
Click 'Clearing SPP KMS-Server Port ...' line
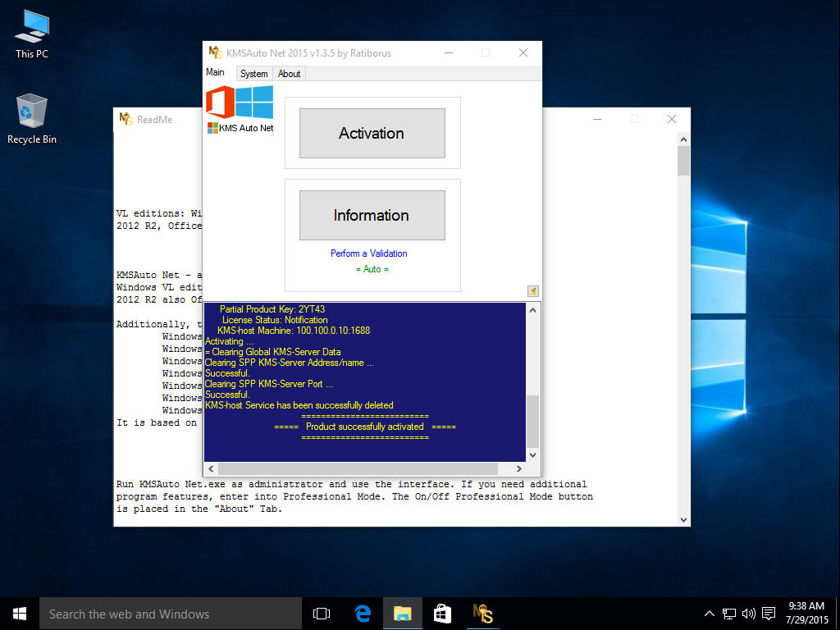[x=269, y=384]
